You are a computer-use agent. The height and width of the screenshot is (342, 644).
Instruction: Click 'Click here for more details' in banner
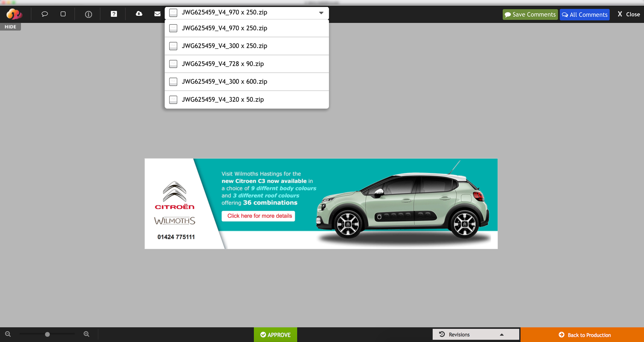258,216
